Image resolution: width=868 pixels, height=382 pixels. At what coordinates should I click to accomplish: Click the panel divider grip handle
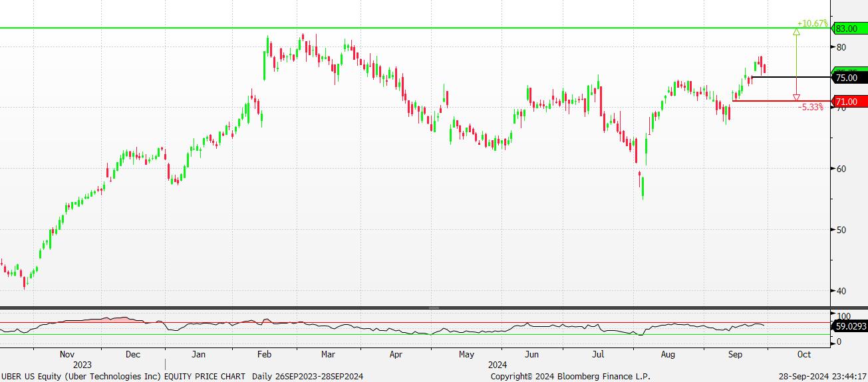[434, 308]
